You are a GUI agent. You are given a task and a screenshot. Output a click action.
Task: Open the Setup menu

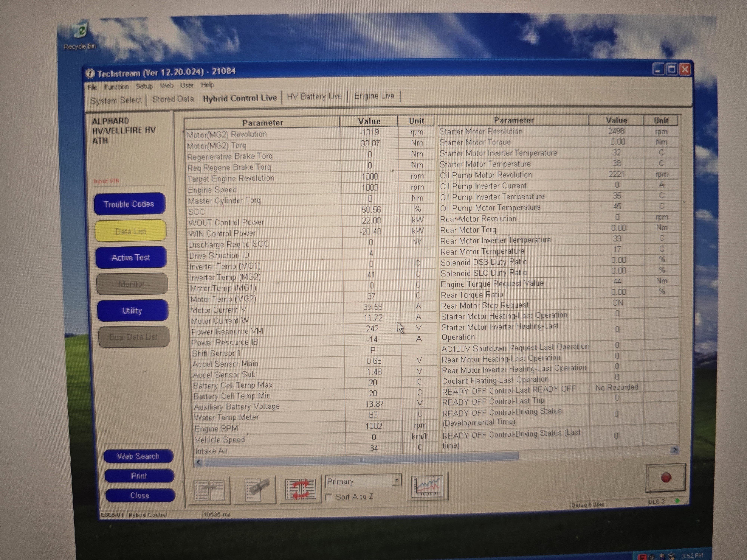click(x=145, y=86)
